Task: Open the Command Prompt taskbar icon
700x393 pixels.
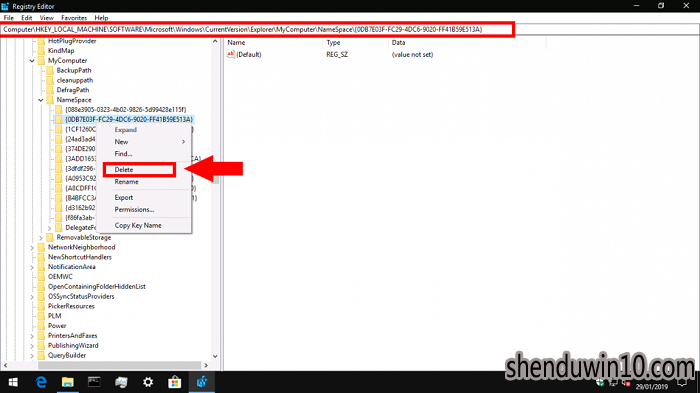Action: (x=94, y=382)
